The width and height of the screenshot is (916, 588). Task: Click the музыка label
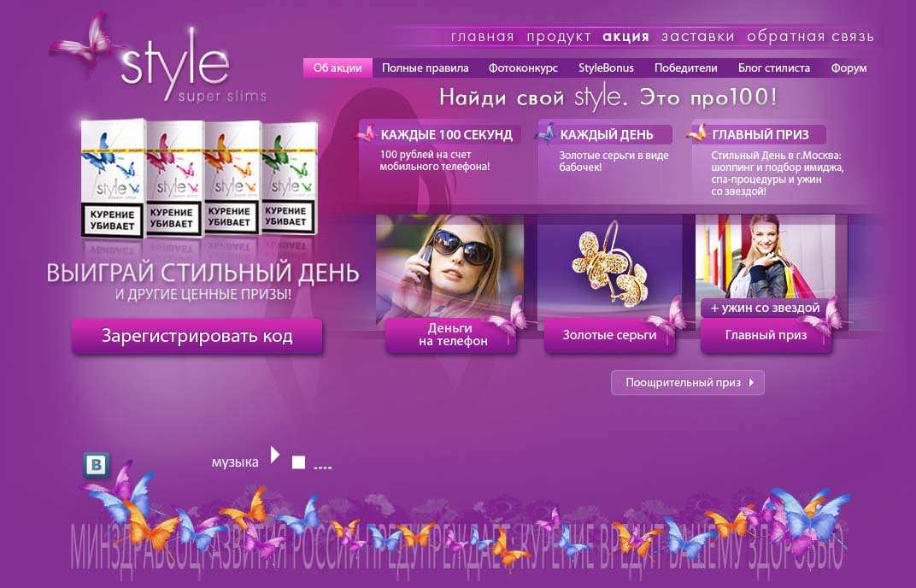(235, 462)
